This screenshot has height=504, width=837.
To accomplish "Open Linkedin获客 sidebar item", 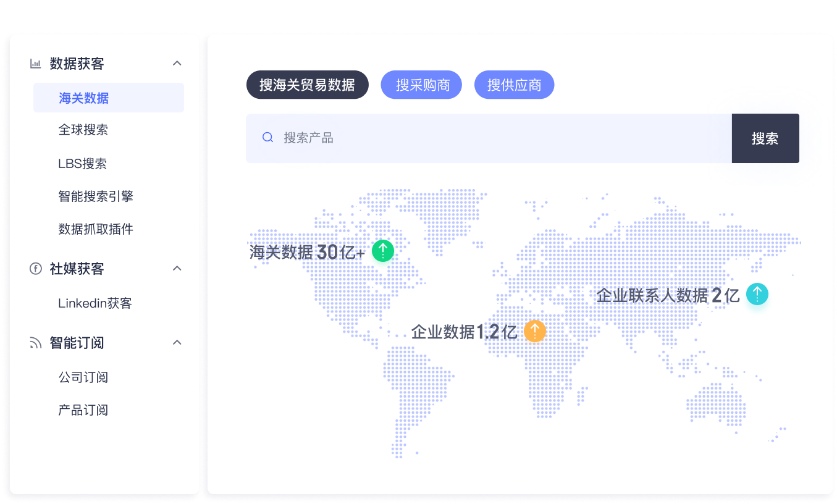I will tap(95, 303).
